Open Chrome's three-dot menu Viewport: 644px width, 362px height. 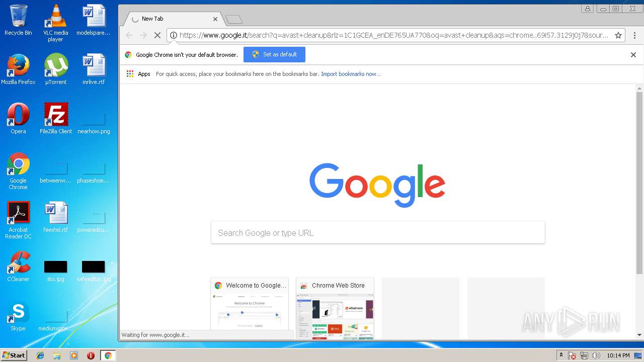point(634,35)
